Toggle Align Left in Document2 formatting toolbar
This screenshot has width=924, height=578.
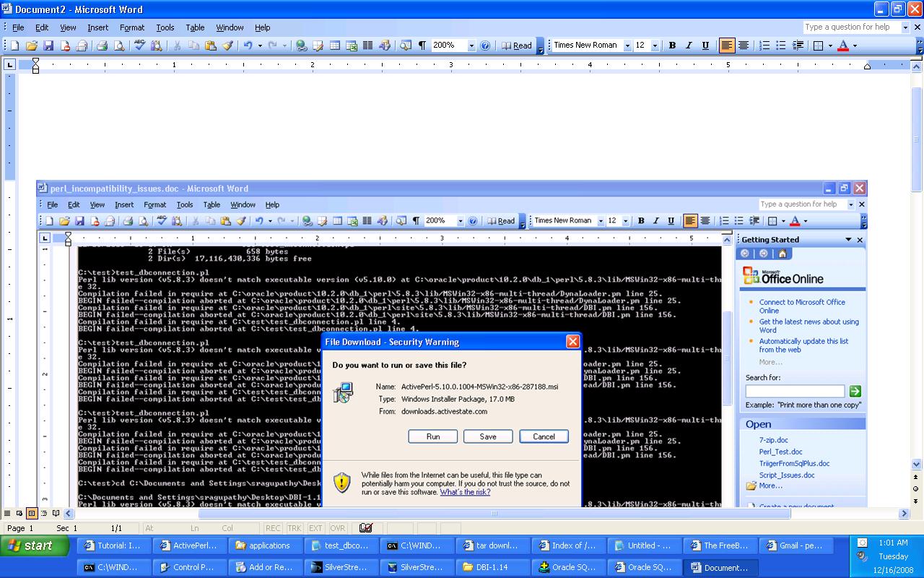tap(727, 46)
